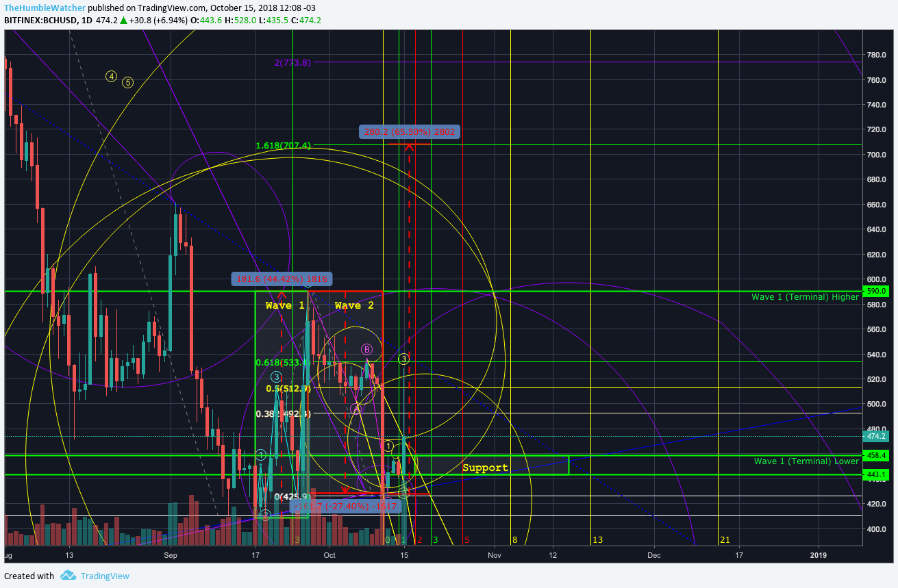This screenshot has width=898, height=588.
Task: Click the yellow circled 5 wave marker
Action: (128, 83)
